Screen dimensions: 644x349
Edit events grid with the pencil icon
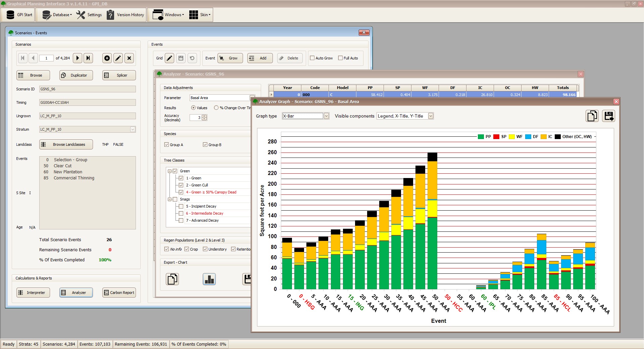[169, 58]
